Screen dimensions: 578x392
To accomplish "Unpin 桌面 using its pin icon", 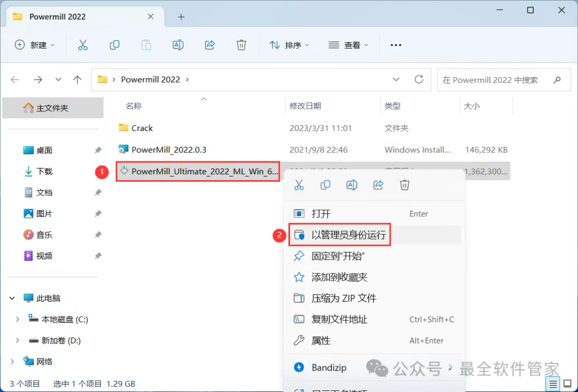I will tap(98, 150).
